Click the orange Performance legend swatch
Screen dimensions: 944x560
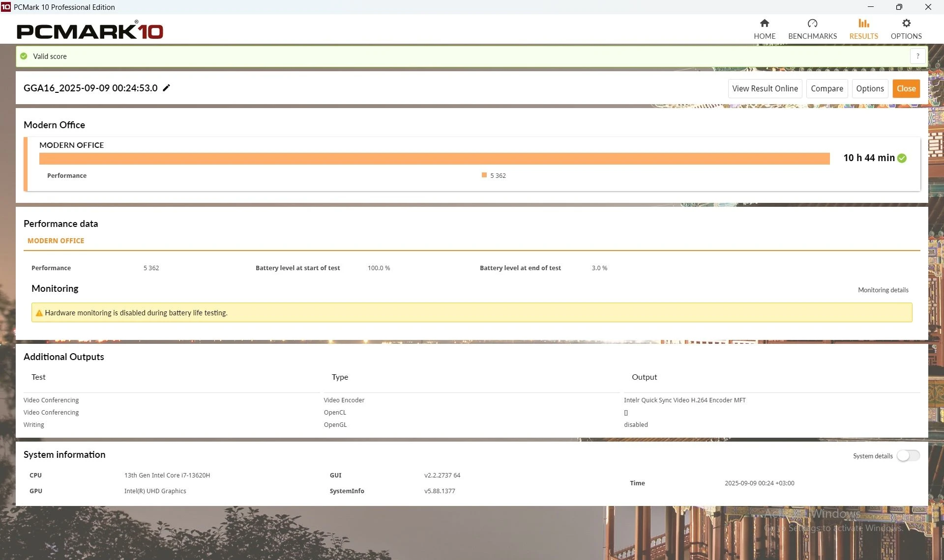click(484, 175)
